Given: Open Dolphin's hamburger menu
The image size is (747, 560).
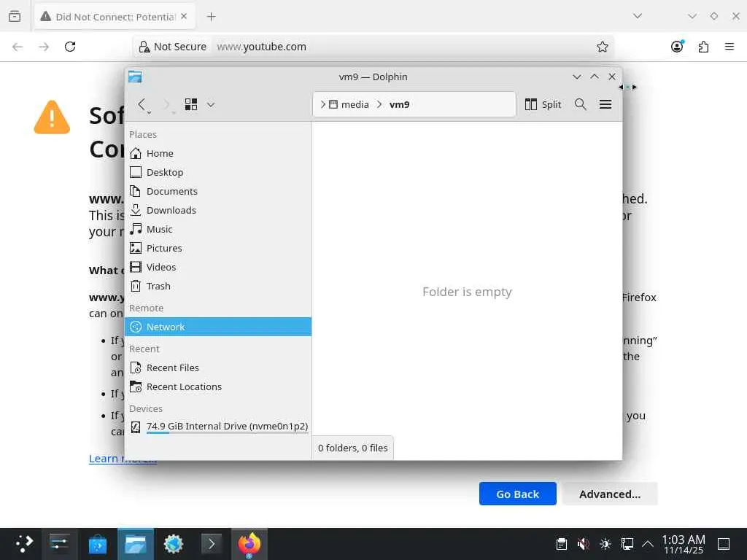Looking at the screenshot, I should 605,104.
